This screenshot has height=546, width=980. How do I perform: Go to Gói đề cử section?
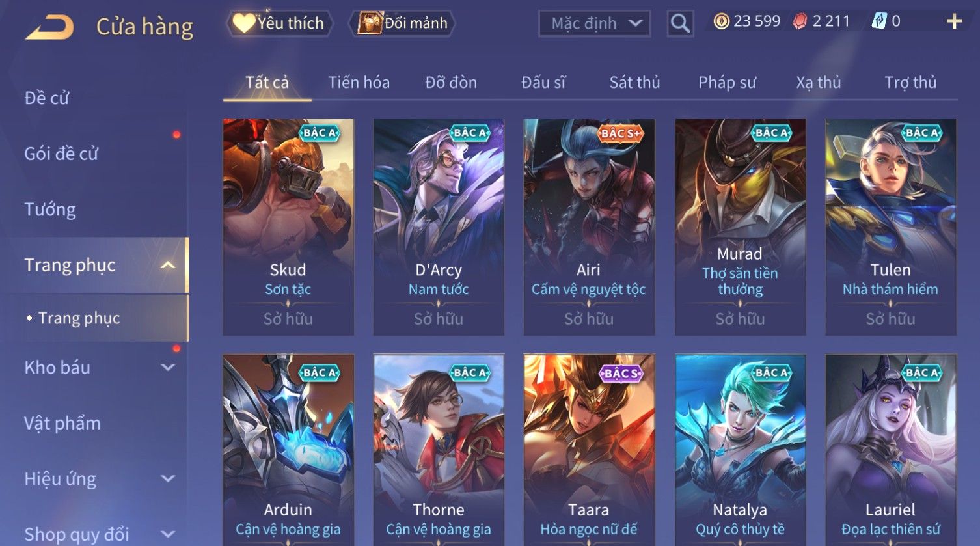(x=61, y=154)
